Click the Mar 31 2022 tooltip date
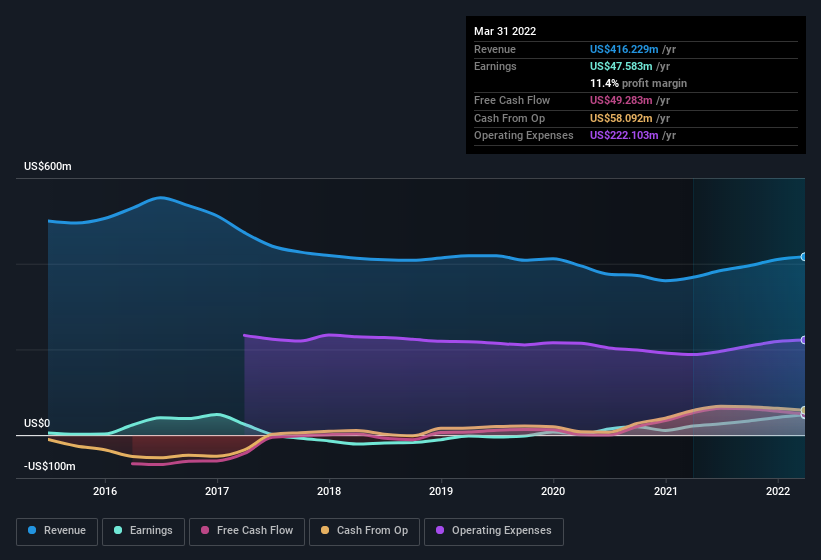821x560 pixels. coord(505,31)
